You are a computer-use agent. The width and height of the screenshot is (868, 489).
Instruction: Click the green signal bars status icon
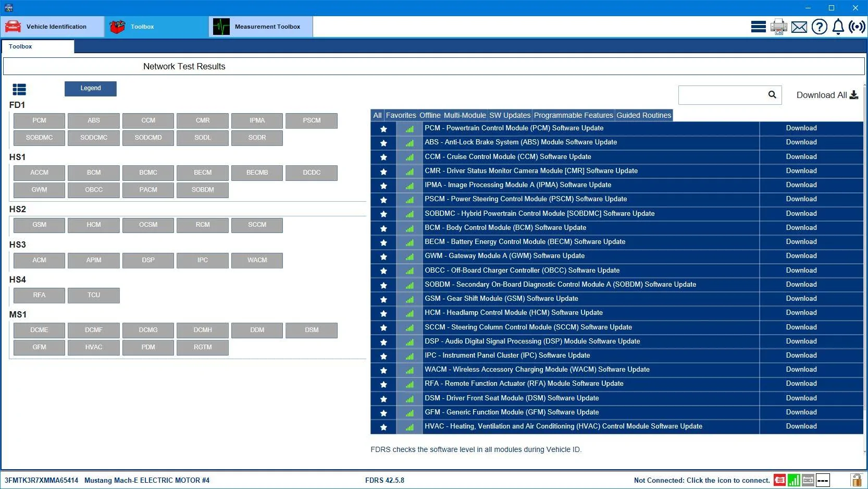(794, 480)
